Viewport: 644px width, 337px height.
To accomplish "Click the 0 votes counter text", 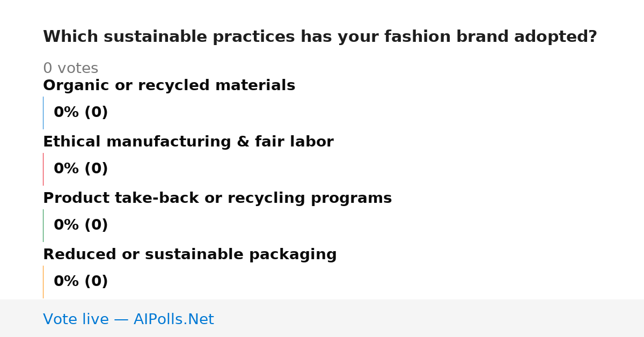I will click(70, 68).
